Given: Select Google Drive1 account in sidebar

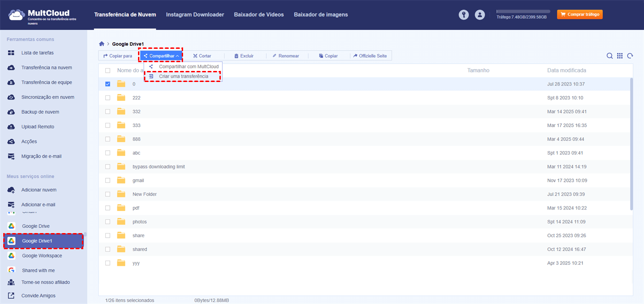Looking at the screenshot, I should (x=43, y=241).
